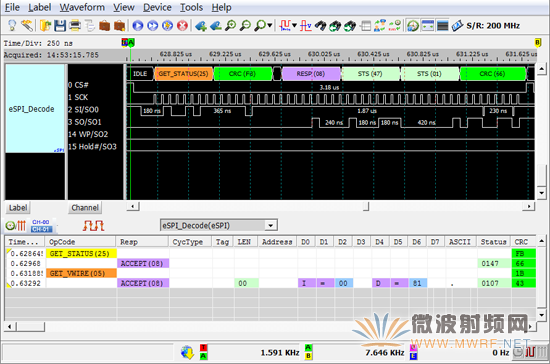Click the Print icon in toolbar
Viewport: 550px width, 364px height.
[x=75, y=26]
